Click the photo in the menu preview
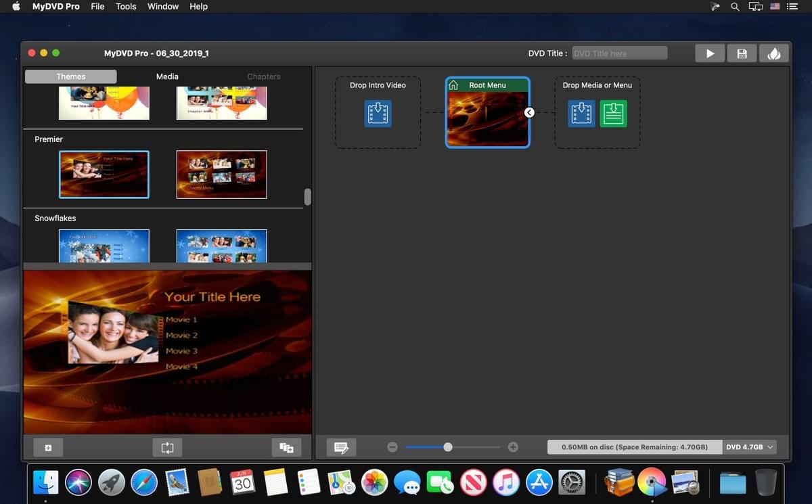The height and width of the screenshot is (504, 812). [x=114, y=333]
